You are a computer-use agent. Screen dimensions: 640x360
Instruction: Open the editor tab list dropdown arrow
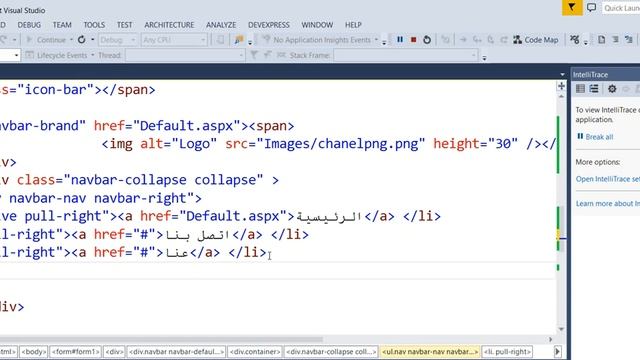[562, 75]
